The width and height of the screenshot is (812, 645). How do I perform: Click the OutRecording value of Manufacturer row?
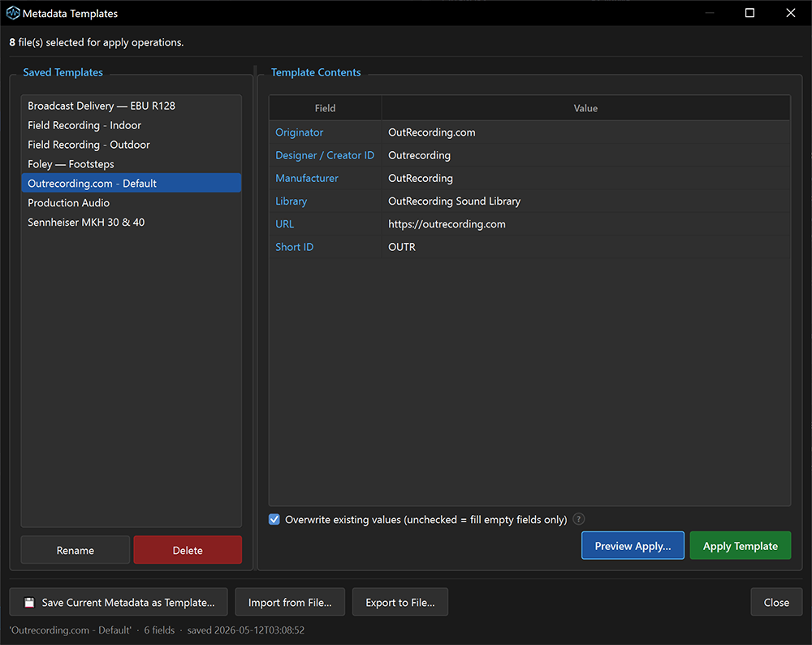click(x=421, y=178)
